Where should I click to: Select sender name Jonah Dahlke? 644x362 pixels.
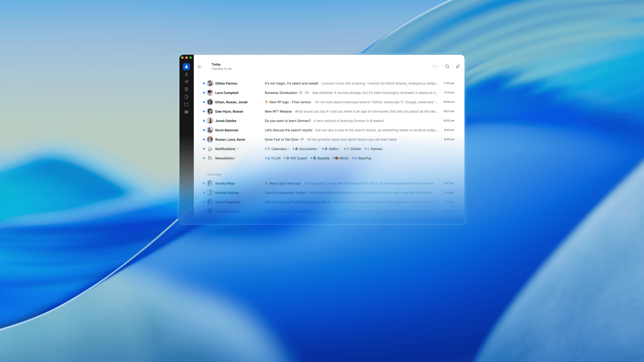[226, 121]
